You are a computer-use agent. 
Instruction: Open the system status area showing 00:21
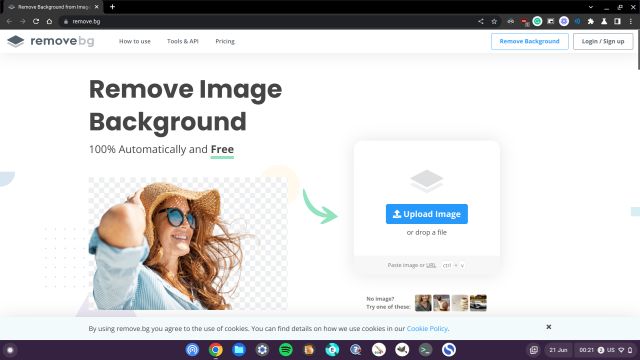coord(605,350)
